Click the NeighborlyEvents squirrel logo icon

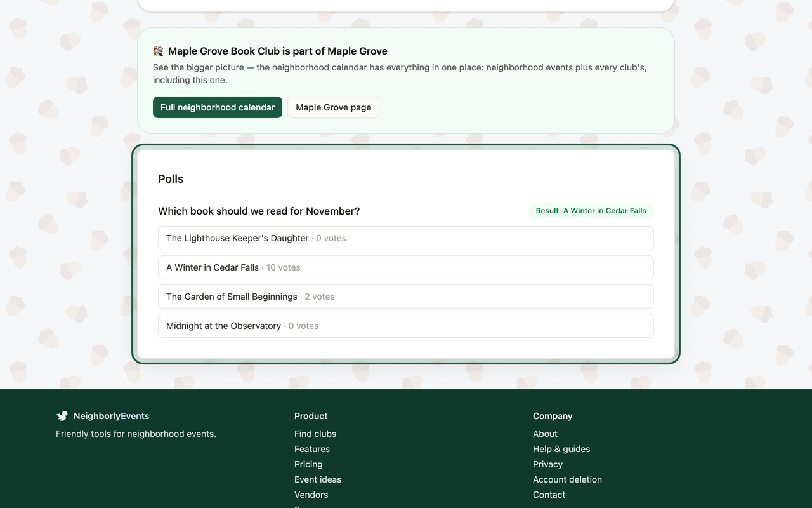[x=62, y=416]
